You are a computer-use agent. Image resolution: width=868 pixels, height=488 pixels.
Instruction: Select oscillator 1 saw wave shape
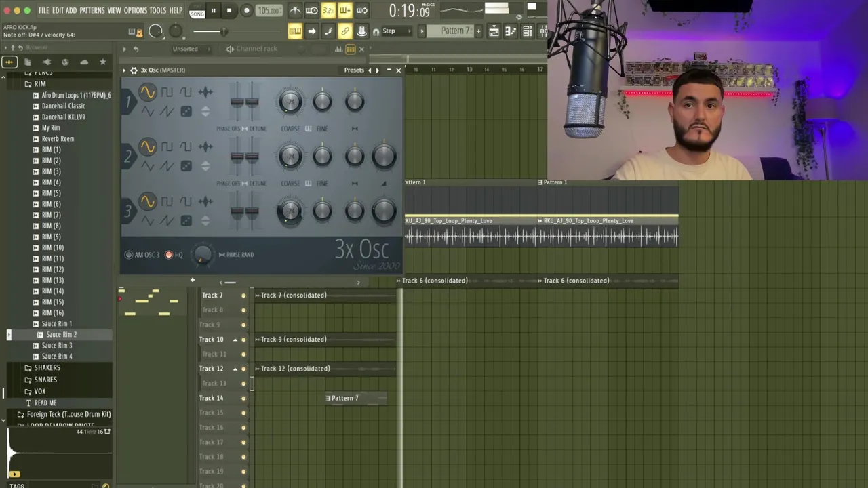tap(167, 112)
